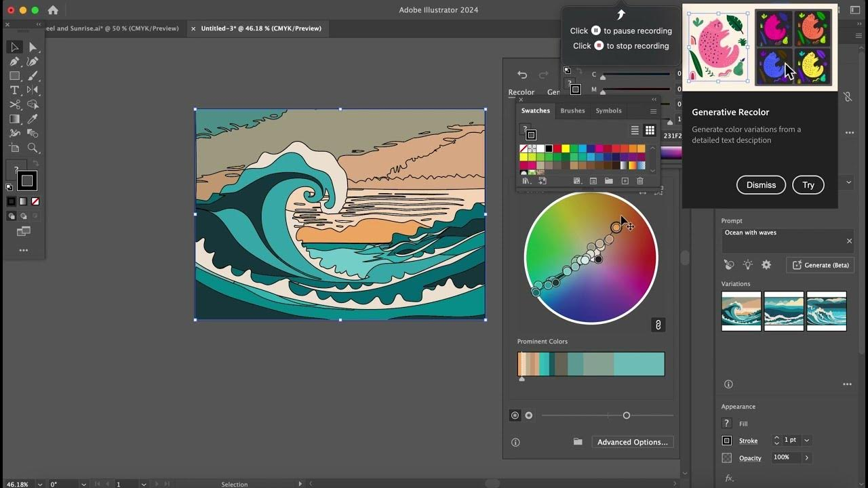Open the Swatch Libraries menu icon
The width and height of the screenshot is (868, 488).
[526, 181]
